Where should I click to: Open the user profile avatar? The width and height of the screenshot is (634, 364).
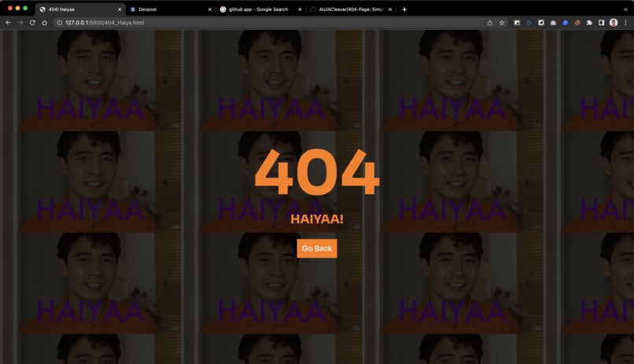[x=614, y=23]
